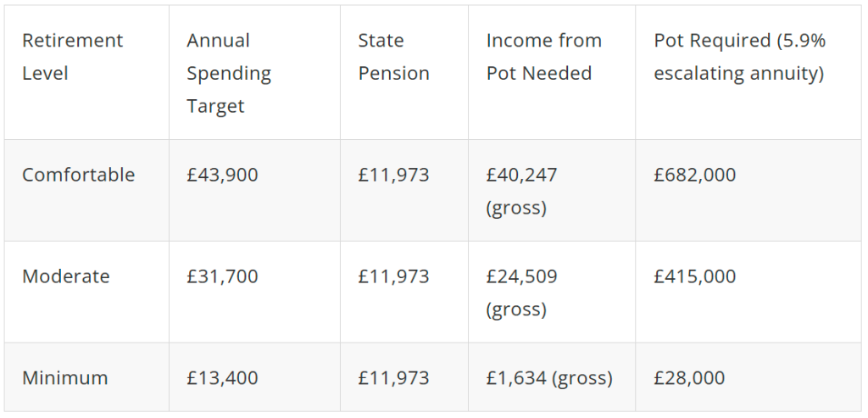Click the £13,400 spending target cell
The image size is (868, 418).
(222, 378)
